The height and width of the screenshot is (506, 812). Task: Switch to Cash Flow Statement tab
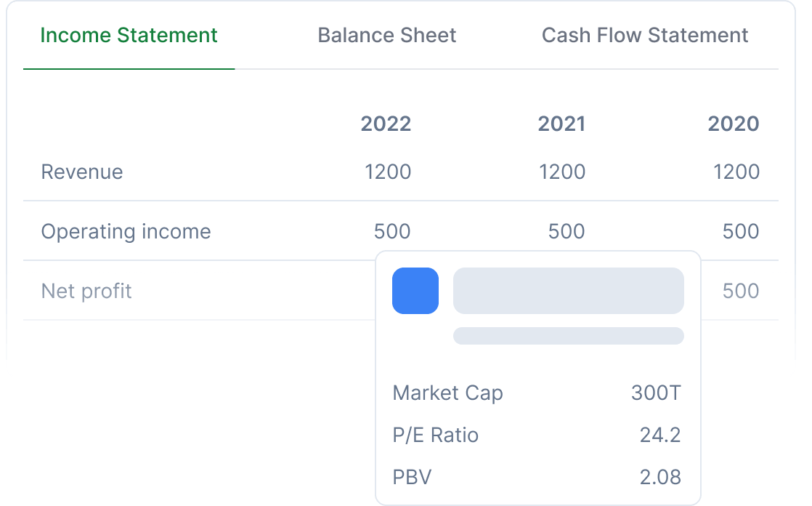pyautogui.click(x=645, y=36)
